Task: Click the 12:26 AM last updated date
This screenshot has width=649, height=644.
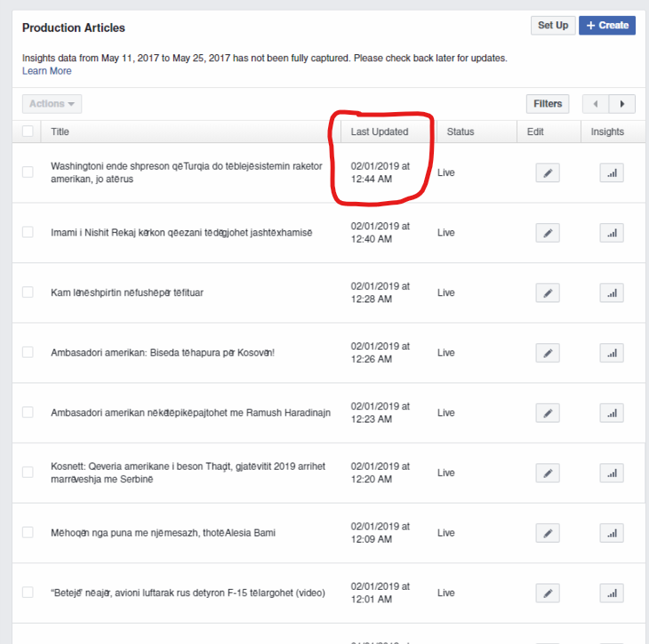Action: point(381,353)
